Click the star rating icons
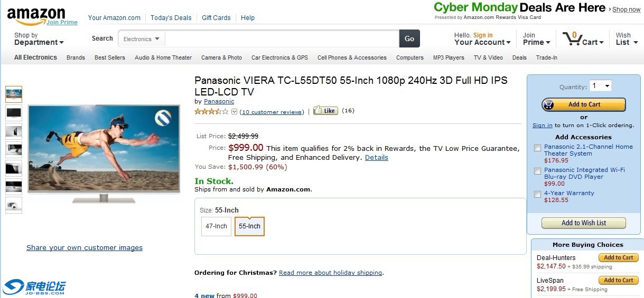The height and width of the screenshot is (298, 644). pyautogui.click(x=211, y=111)
